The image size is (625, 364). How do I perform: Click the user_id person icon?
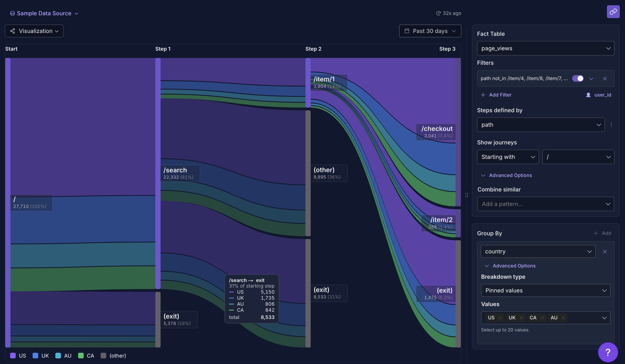(588, 95)
